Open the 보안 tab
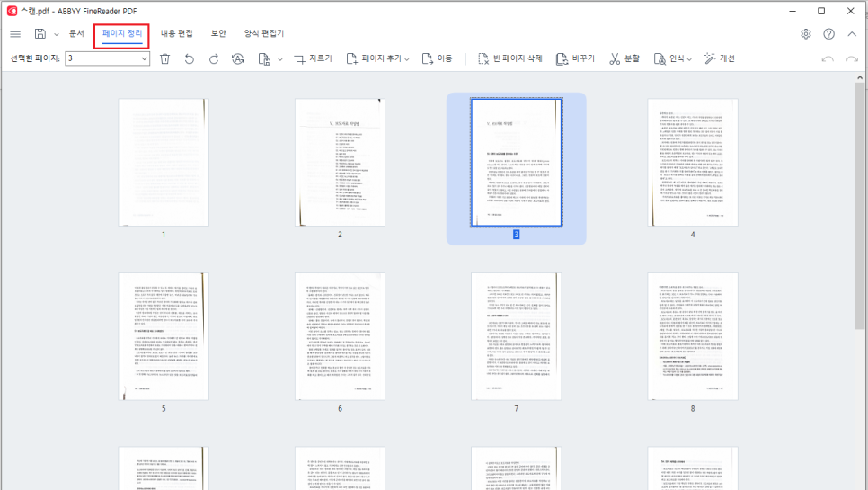 pos(218,33)
